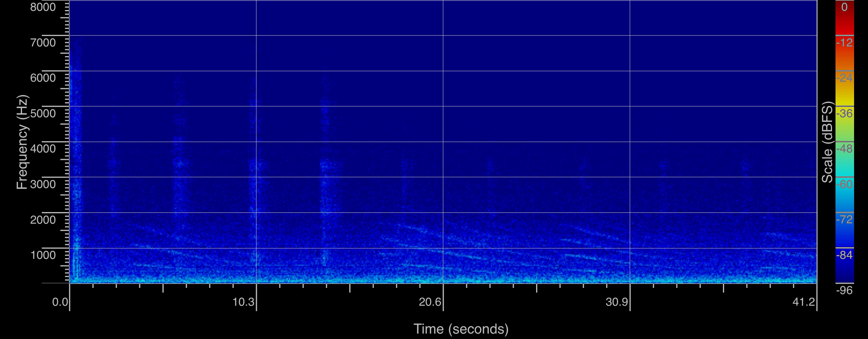
Task: Click the -36 dBFS scale label
Action: [x=844, y=113]
